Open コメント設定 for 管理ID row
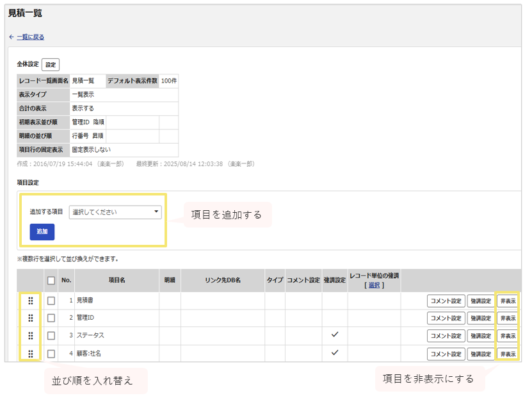This screenshot has width=532, height=398. 446,318
